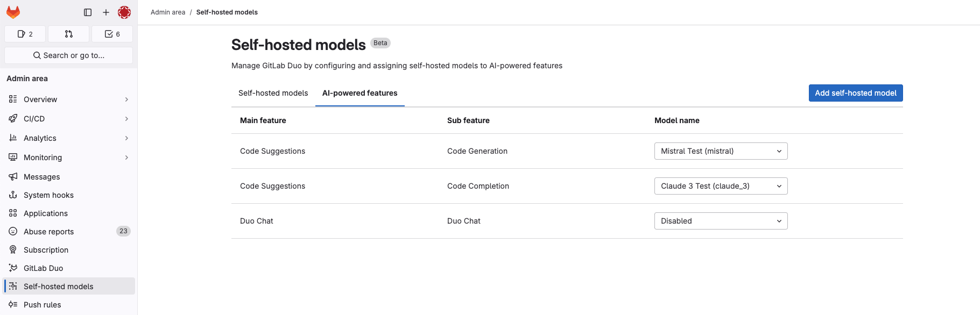Select the AI-powered features tab
The width and height of the screenshot is (980, 315).
click(x=359, y=92)
